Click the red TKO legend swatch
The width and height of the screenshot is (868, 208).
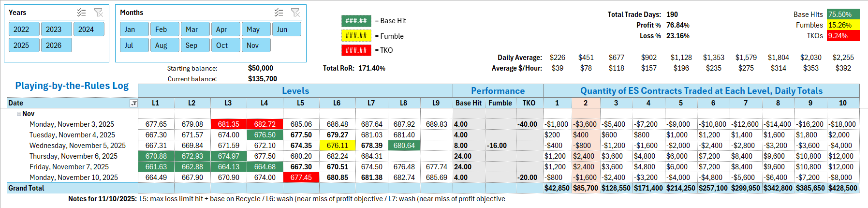click(356, 50)
